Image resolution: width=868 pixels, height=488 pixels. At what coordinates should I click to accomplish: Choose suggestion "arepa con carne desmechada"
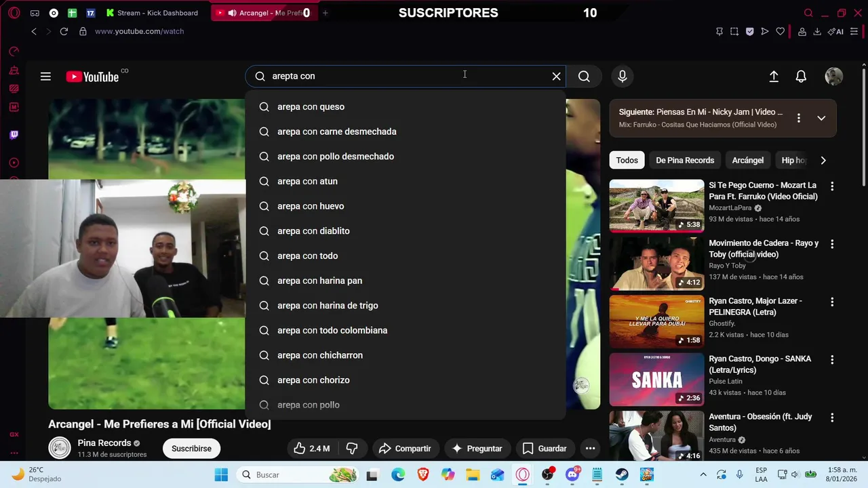tap(406, 131)
